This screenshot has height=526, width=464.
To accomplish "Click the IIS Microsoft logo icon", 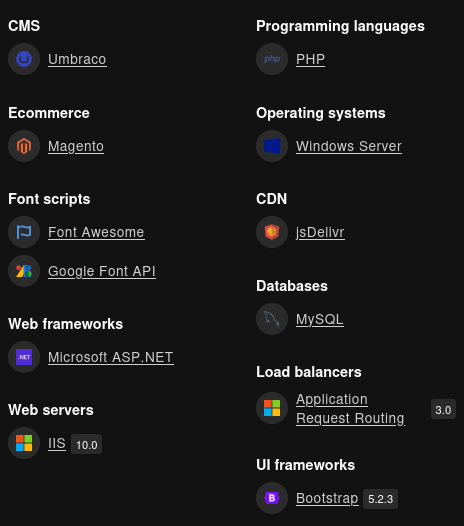I will 24,443.
